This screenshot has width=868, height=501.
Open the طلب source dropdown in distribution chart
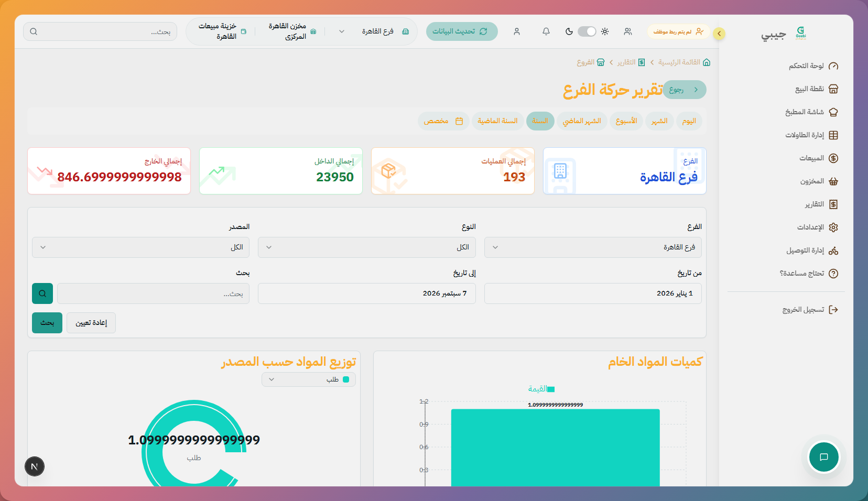click(309, 379)
